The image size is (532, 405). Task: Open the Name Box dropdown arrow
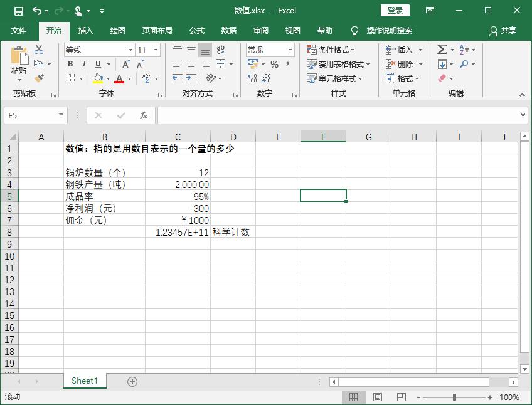coord(61,115)
